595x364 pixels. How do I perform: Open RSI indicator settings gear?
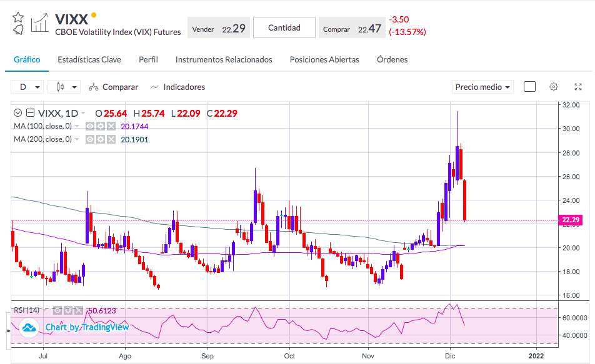tap(68, 310)
